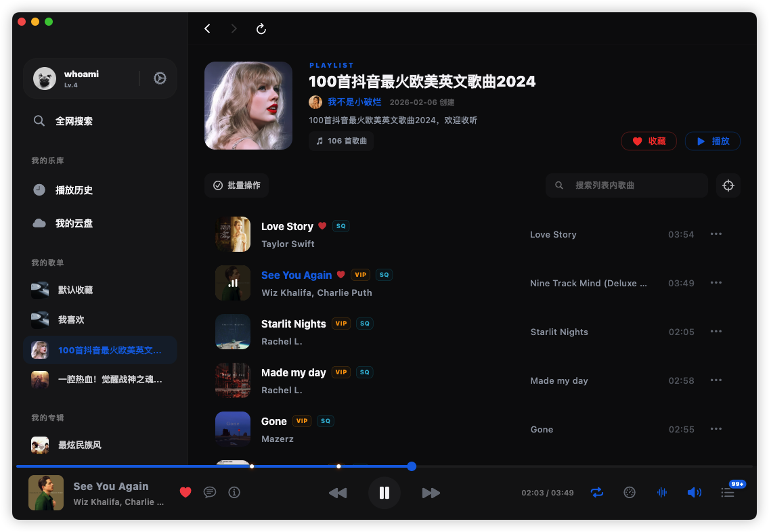Open more options for See You Again

[x=716, y=282]
